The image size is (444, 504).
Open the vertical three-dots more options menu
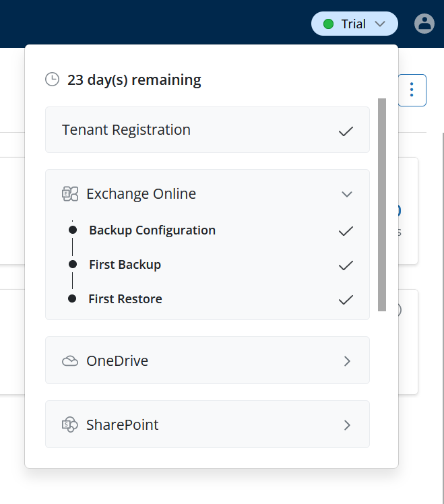click(412, 90)
